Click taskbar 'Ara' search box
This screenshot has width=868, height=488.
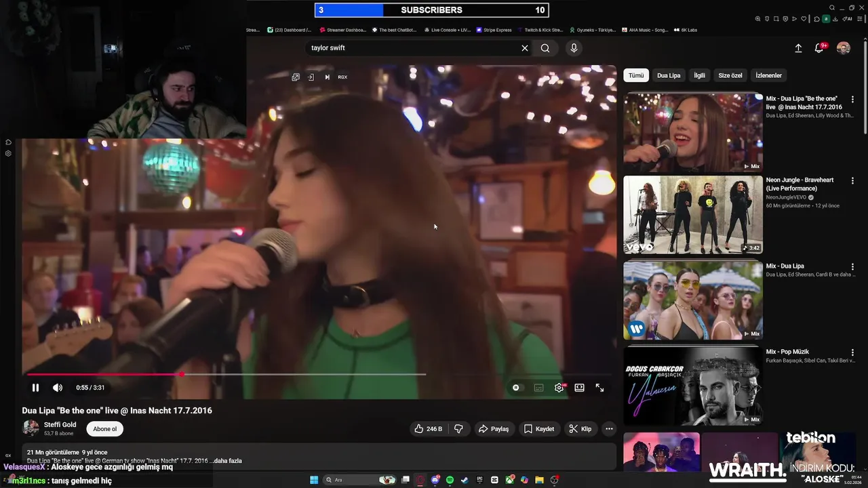point(359,480)
